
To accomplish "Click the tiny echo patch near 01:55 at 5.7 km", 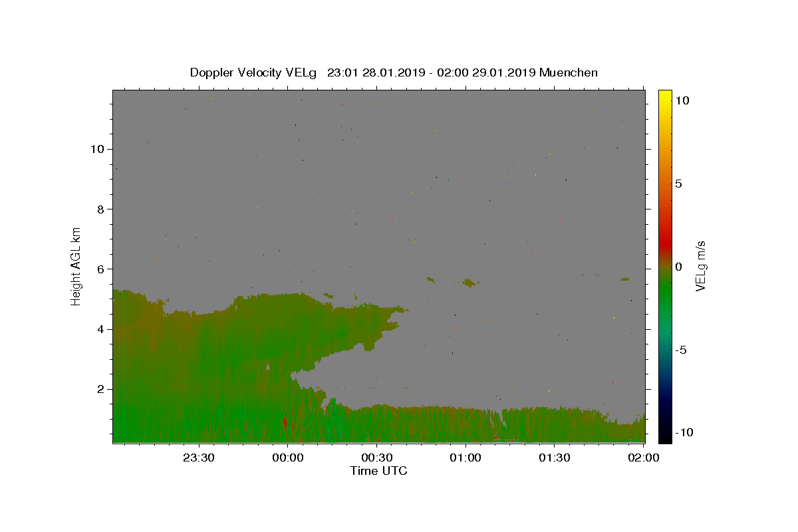I will click(x=625, y=279).
